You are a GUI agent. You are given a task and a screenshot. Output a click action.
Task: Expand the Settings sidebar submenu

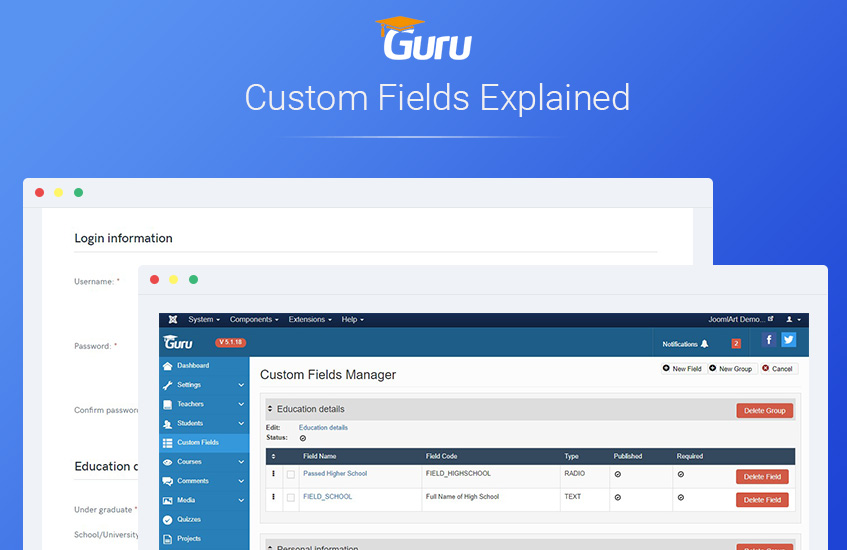pos(241,385)
